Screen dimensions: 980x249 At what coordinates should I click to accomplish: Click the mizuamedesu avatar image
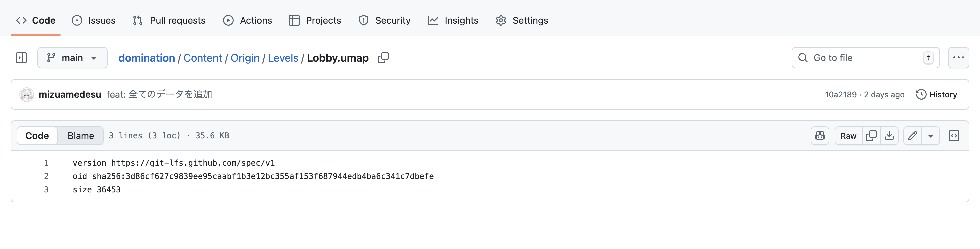tap(27, 95)
